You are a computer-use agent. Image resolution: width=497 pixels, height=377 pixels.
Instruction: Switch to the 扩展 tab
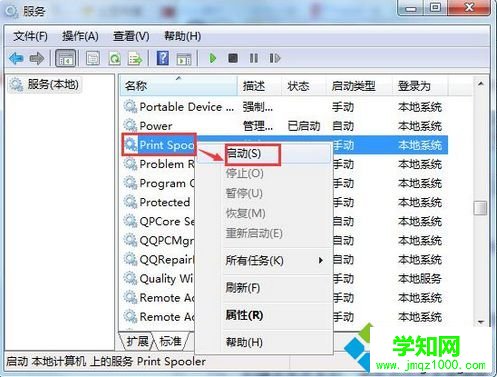coord(137,341)
